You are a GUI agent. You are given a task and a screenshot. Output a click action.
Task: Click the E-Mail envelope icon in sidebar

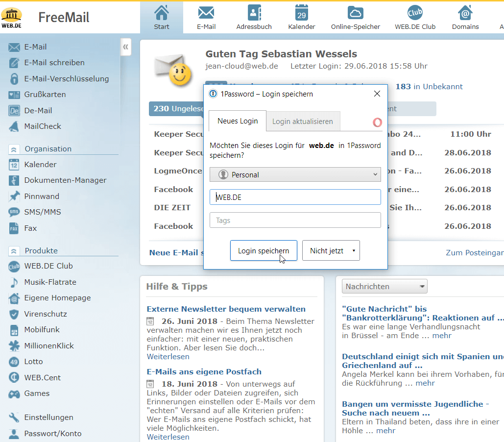point(14,48)
